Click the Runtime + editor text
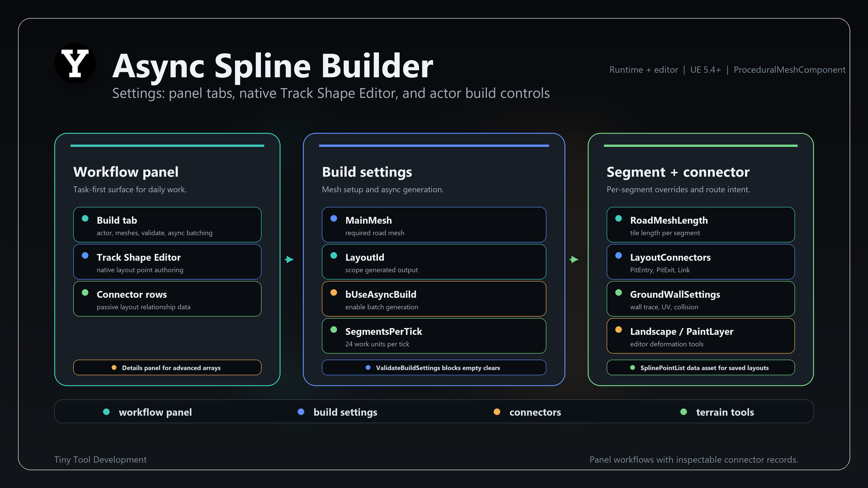This screenshot has height=488, width=868. [644, 70]
